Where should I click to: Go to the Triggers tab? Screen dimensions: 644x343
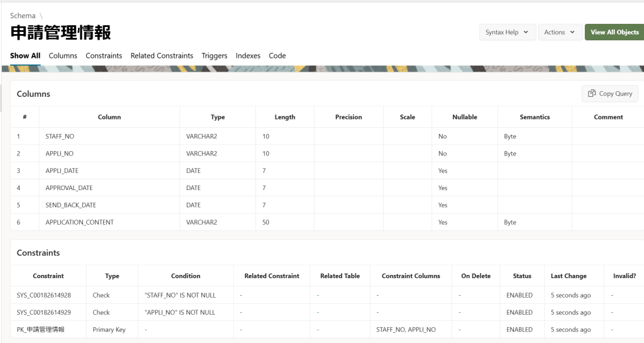click(x=214, y=55)
